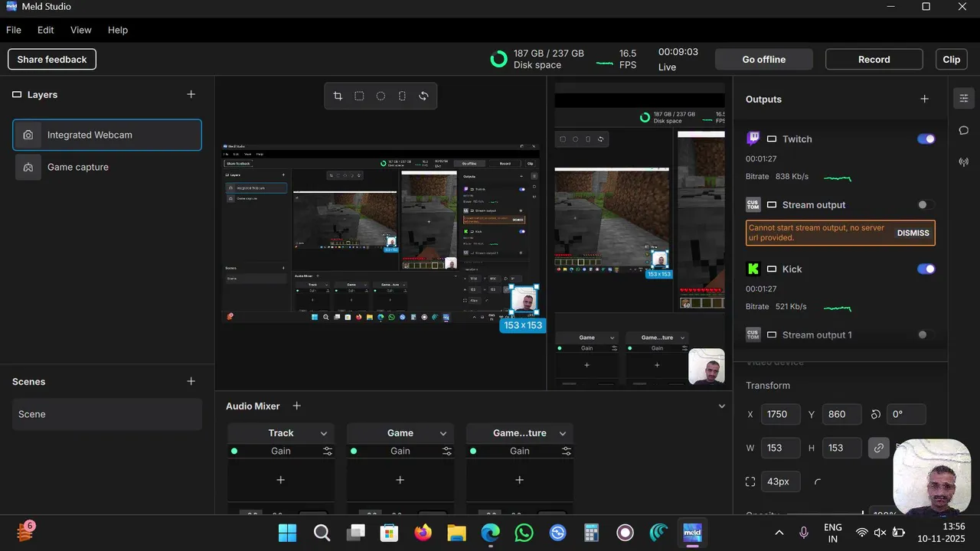Open File Explorer from the taskbar
Image resolution: width=980 pixels, height=551 pixels.
(456, 533)
